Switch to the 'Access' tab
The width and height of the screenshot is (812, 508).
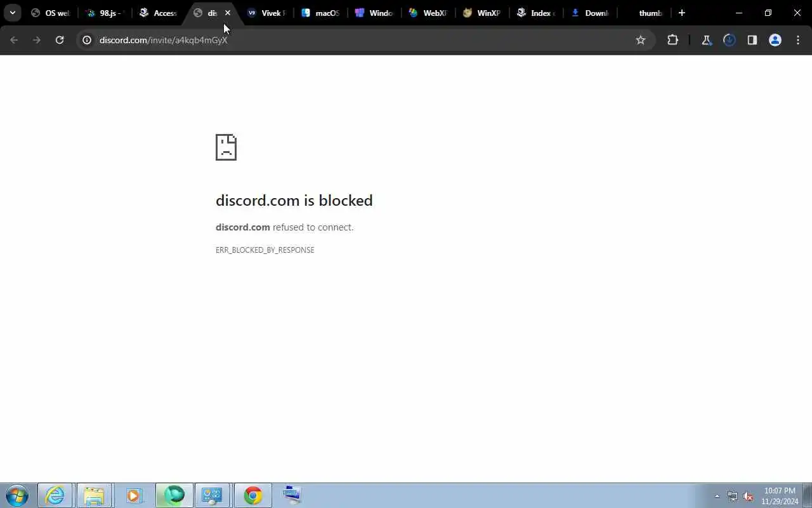(159, 13)
